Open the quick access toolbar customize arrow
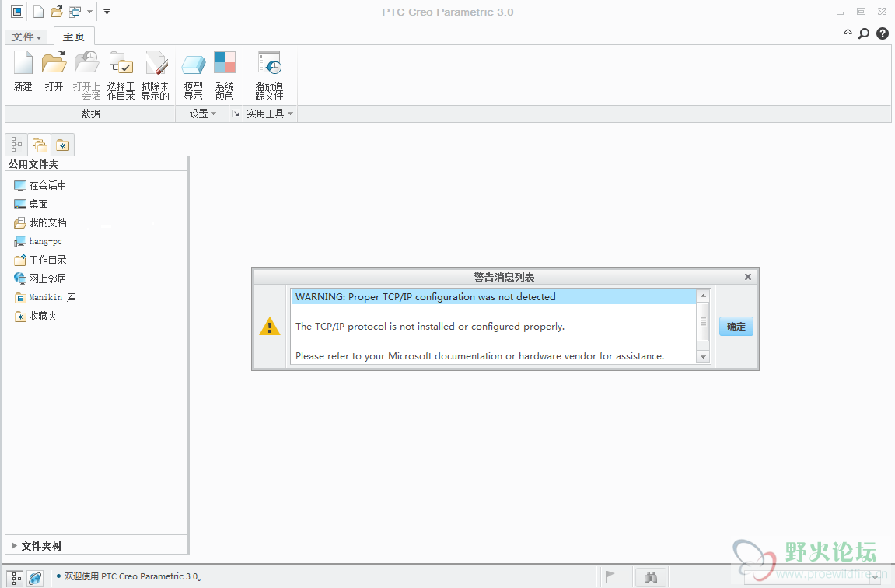 [x=107, y=12]
